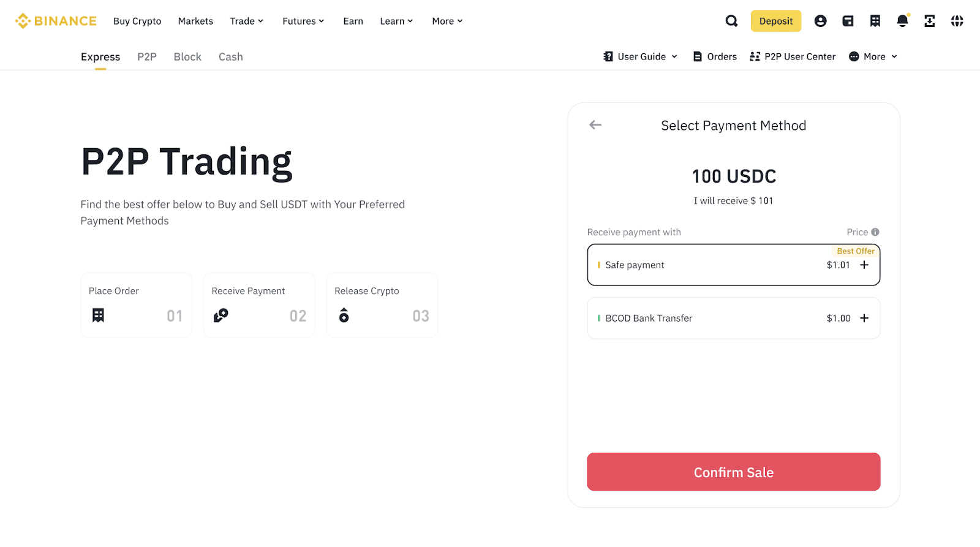Expand the Trade dropdown menu
980x547 pixels.
tap(246, 21)
